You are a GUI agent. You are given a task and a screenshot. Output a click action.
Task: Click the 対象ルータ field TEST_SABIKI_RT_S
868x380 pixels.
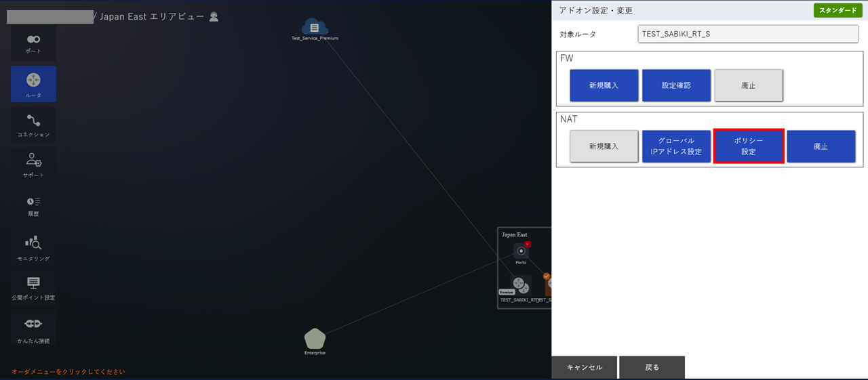pyautogui.click(x=749, y=34)
